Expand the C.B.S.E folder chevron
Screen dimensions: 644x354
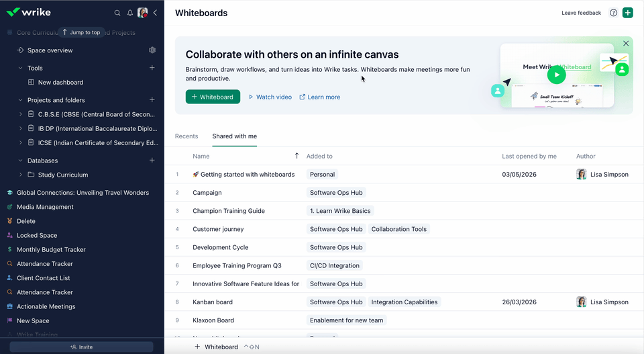tap(21, 114)
